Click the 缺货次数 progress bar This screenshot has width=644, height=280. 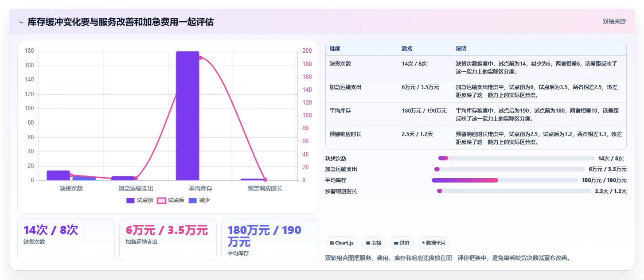coord(516,158)
